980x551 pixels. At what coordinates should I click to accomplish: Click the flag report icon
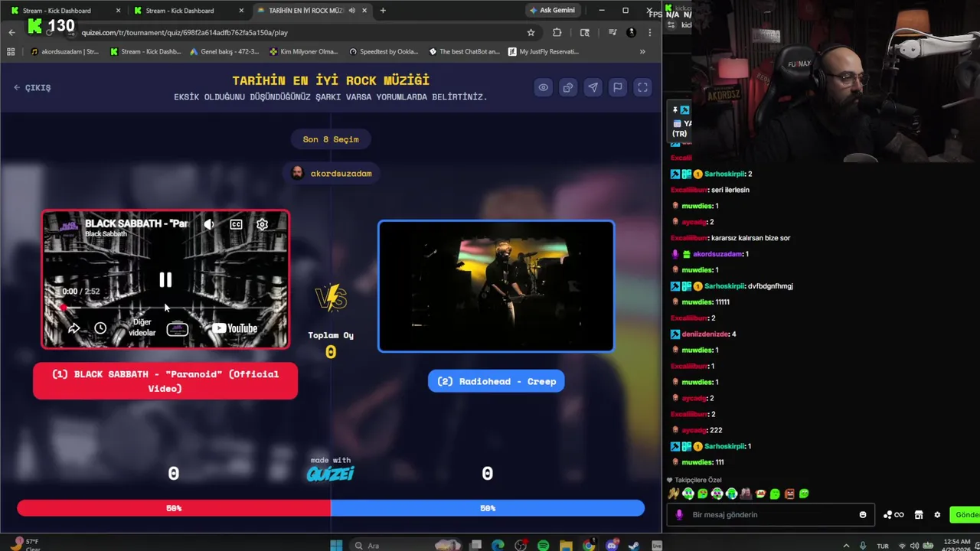[617, 87]
